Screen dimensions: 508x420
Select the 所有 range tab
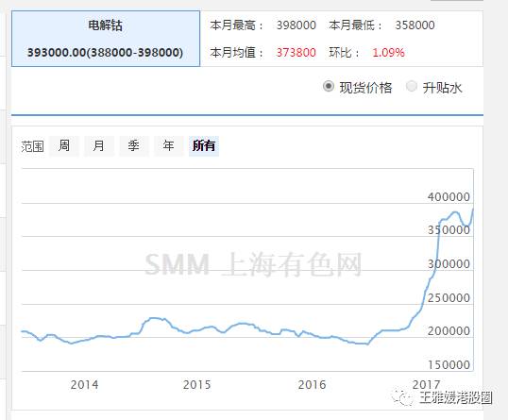click(x=204, y=145)
